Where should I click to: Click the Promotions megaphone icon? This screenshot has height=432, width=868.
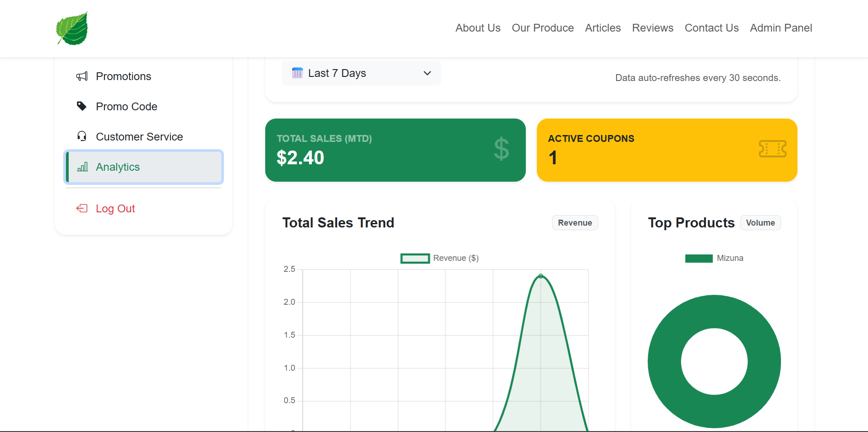pyautogui.click(x=82, y=76)
